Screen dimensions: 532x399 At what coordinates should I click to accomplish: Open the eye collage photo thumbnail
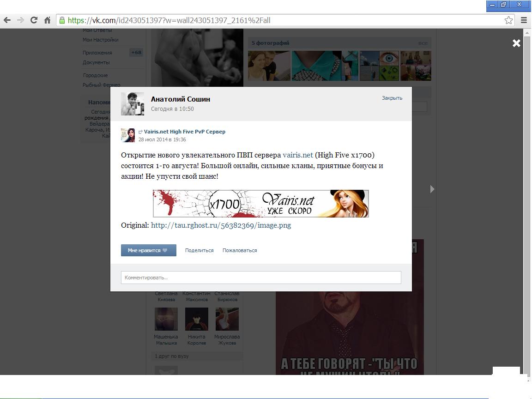(379, 66)
